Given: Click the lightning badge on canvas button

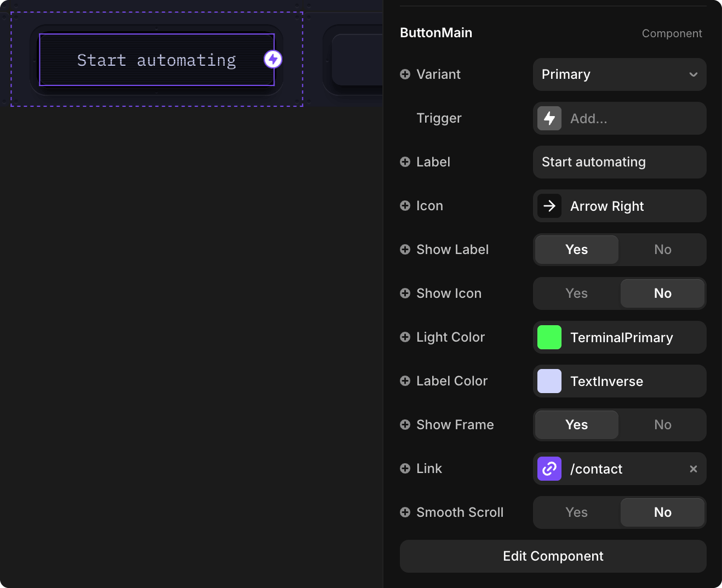Looking at the screenshot, I should point(273,59).
